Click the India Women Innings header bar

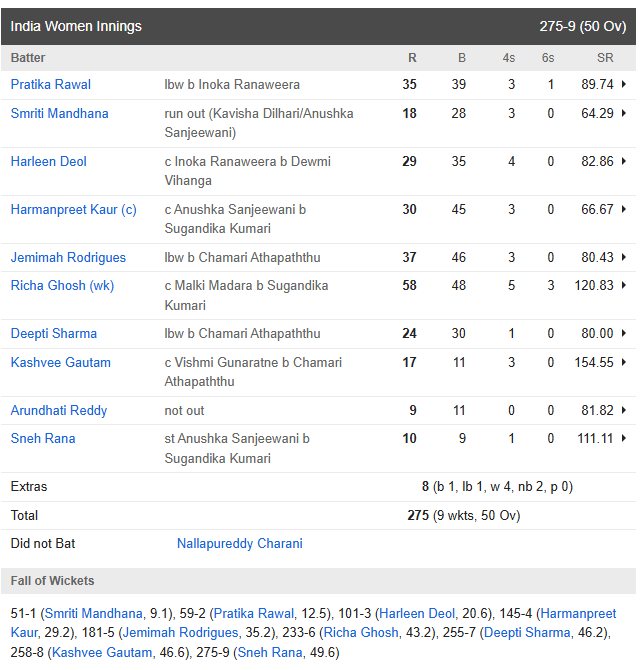(x=318, y=26)
